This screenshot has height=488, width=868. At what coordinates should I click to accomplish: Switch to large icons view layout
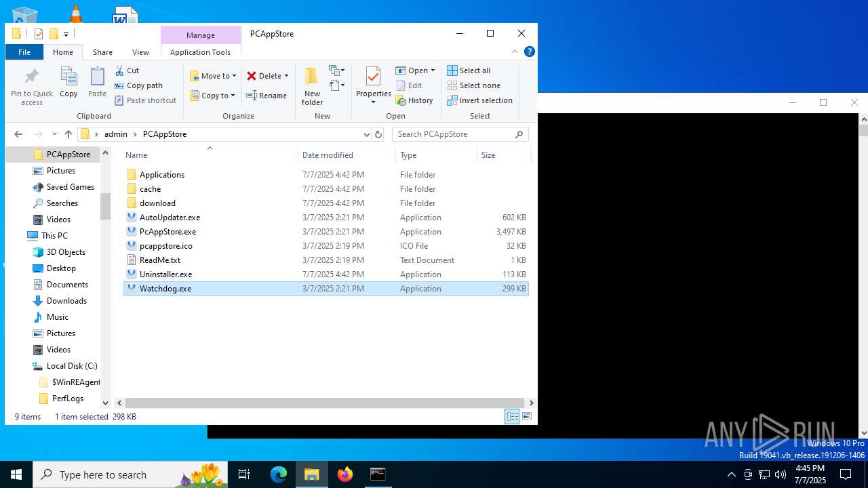[x=527, y=417]
